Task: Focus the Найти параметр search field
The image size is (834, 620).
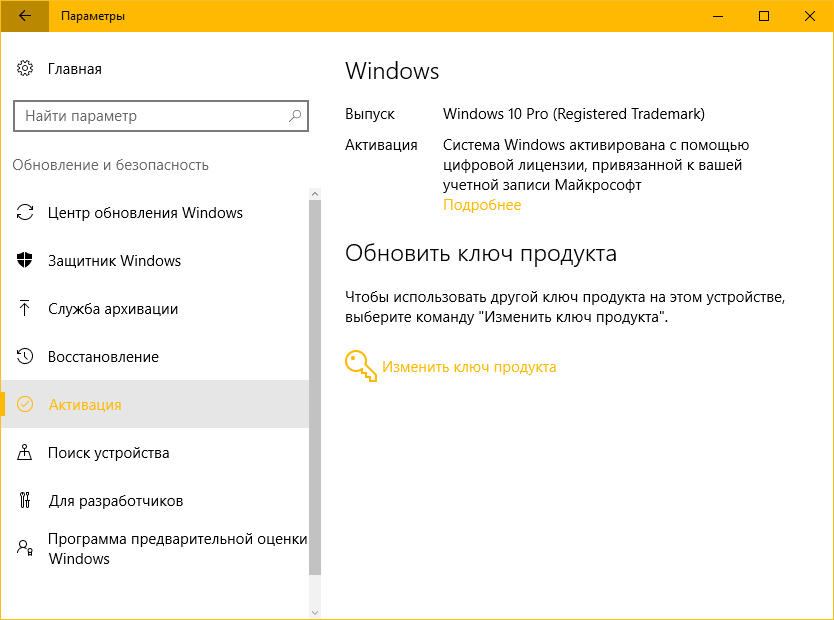Action: click(x=150, y=116)
